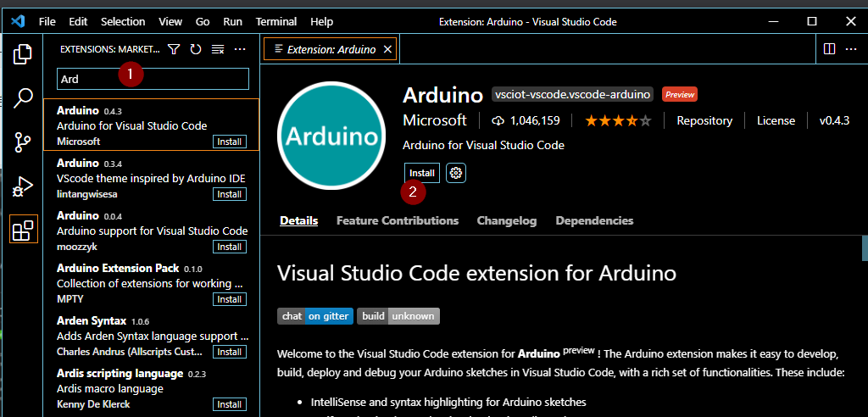The width and height of the screenshot is (868, 417).
Task: Select Arduino 0.0.4 by moozzyk entry
Action: tap(151, 231)
